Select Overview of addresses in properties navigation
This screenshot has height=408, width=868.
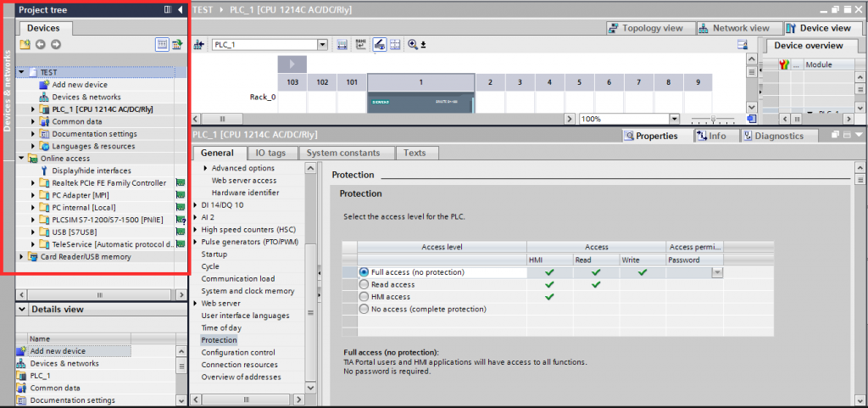click(x=242, y=377)
